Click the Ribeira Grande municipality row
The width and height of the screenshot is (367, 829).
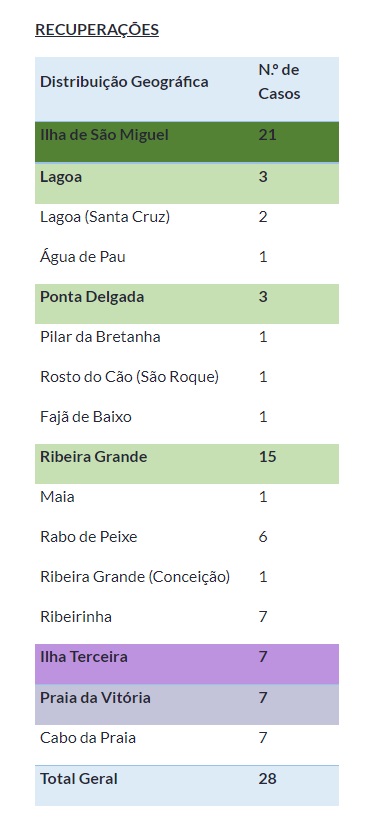[187, 464]
